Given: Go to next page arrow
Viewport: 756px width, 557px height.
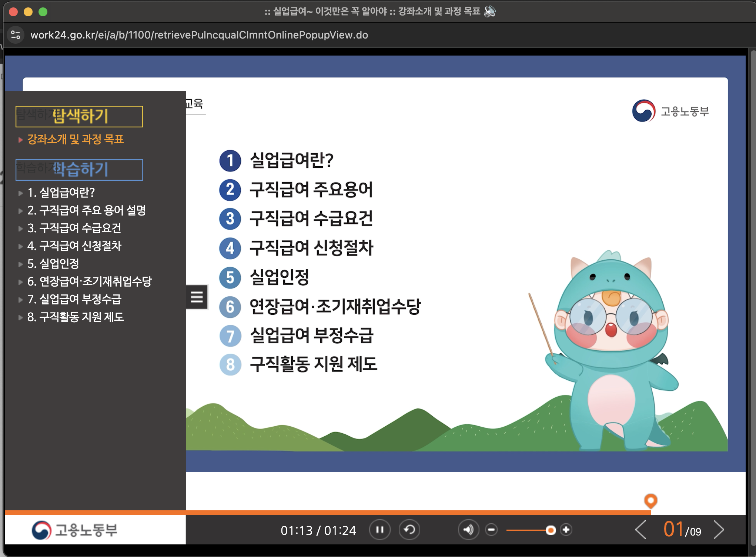Looking at the screenshot, I should 719,530.
